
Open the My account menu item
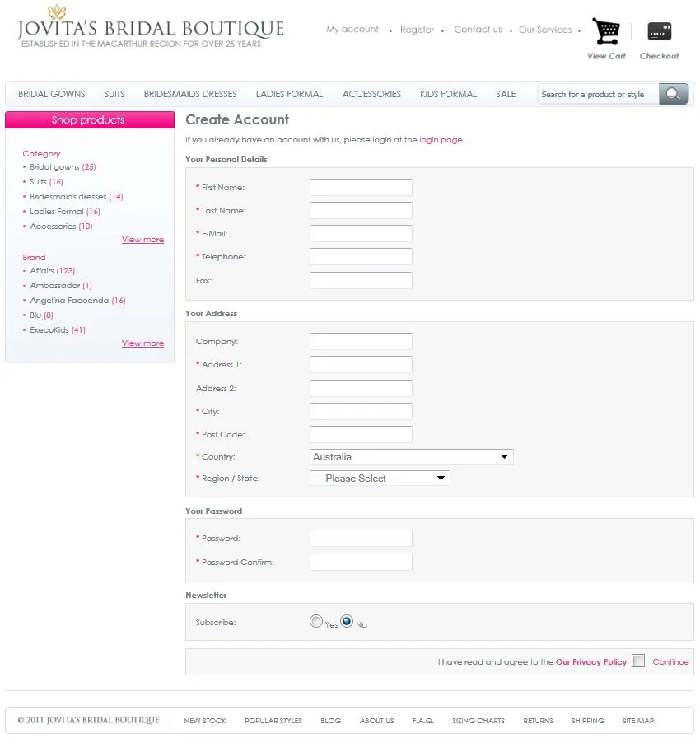click(x=352, y=29)
